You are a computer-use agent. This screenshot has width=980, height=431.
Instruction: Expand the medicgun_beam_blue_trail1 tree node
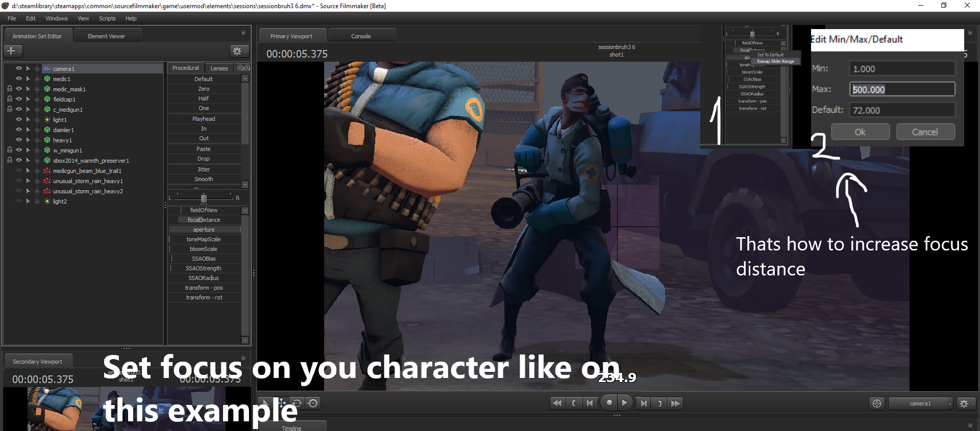tap(37, 171)
